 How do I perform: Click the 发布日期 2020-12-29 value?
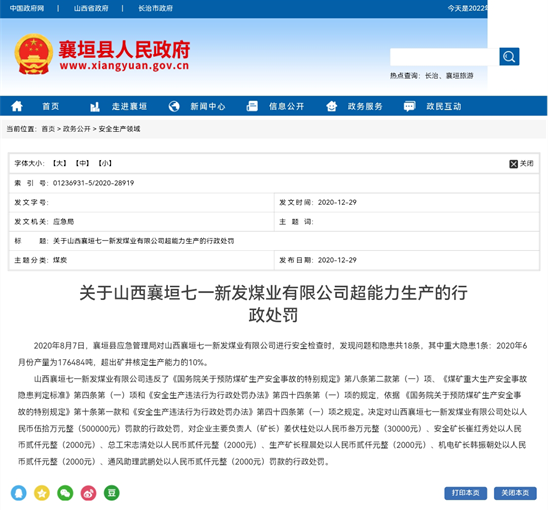click(x=337, y=260)
